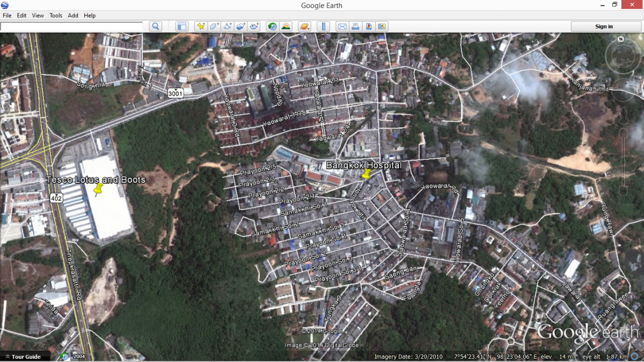The width and height of the screenshot is (644, 362).
Task: Open the File menu
Action: click(x=7, y=16)
